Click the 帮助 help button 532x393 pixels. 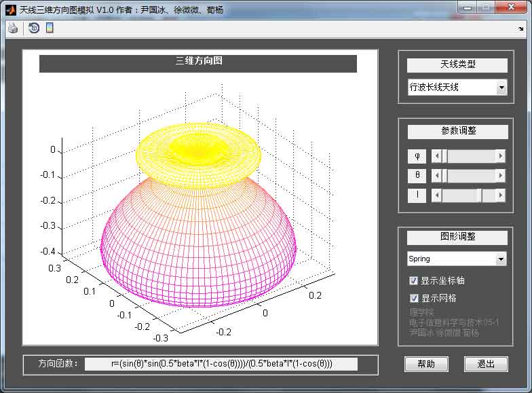tap(426, 364)
